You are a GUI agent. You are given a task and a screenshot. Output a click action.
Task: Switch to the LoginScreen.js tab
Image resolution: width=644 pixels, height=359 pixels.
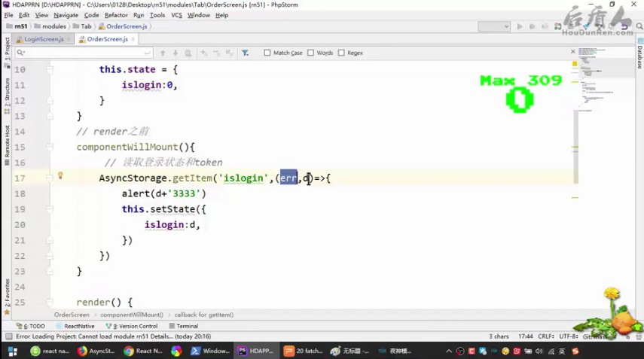click(44, 39)
